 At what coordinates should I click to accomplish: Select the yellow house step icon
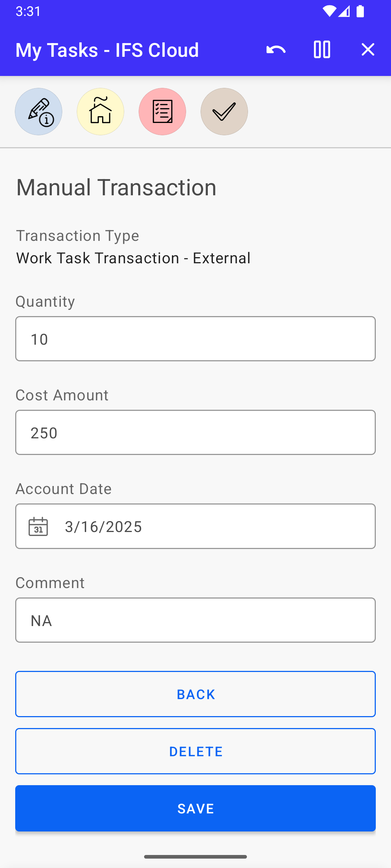[x=101, y=112]
